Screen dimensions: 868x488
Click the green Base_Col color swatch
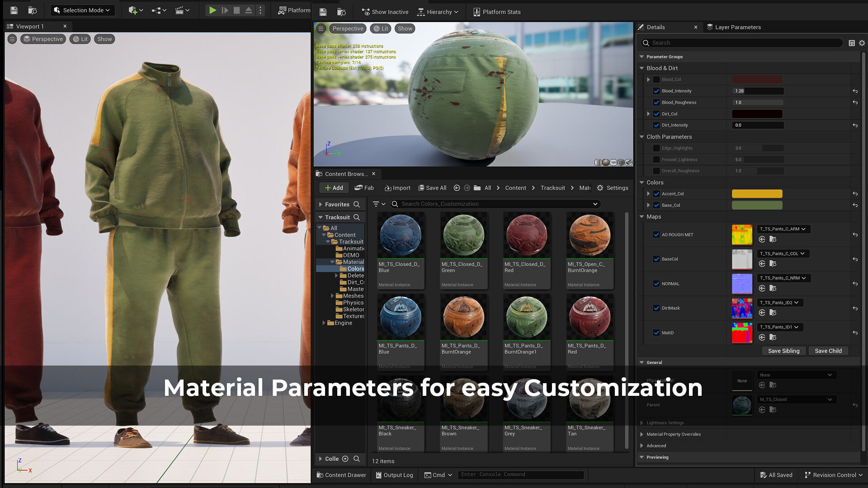pyautogui.click(x=757, y=205)
